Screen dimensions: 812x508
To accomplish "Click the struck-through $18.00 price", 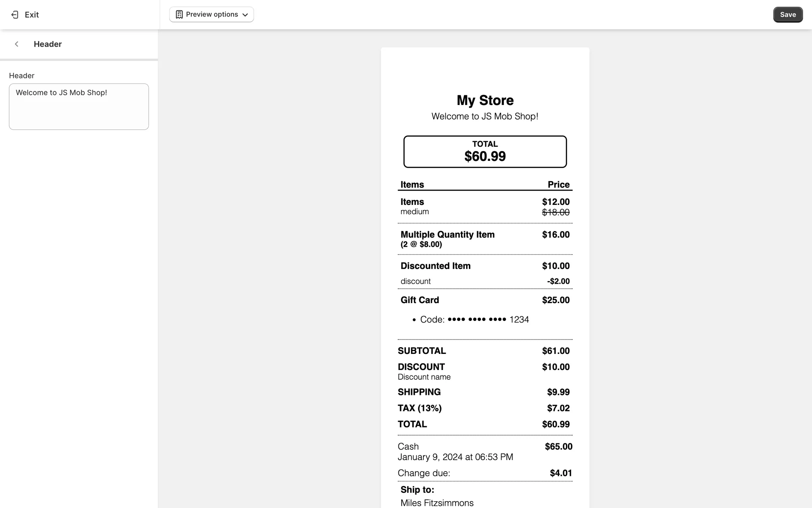I will 555,213.
